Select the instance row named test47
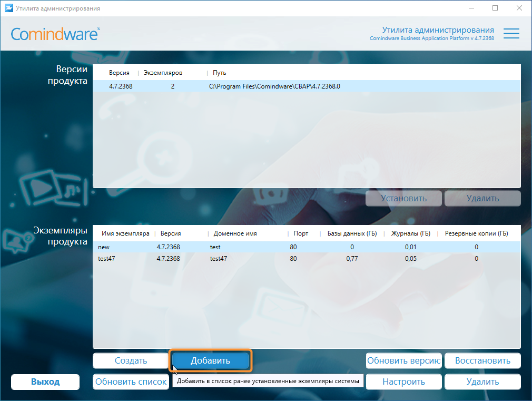 (x=307, y=258)
